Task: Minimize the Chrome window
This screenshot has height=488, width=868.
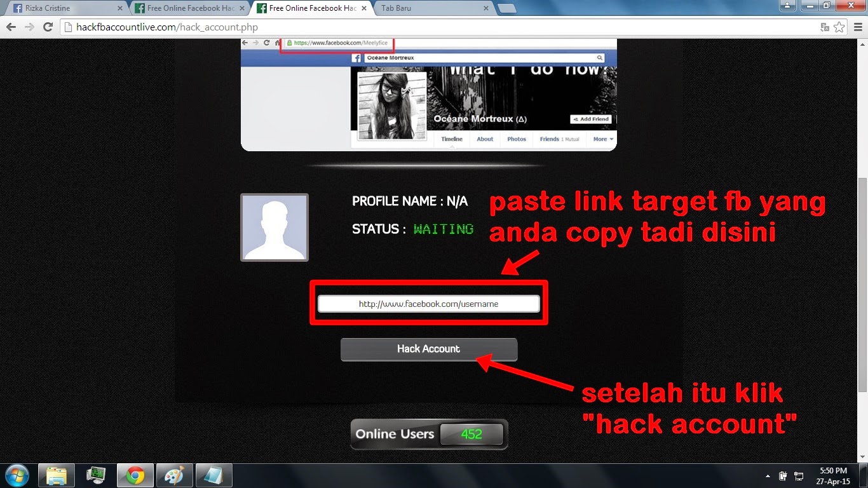Action: [x=809, y=5]
